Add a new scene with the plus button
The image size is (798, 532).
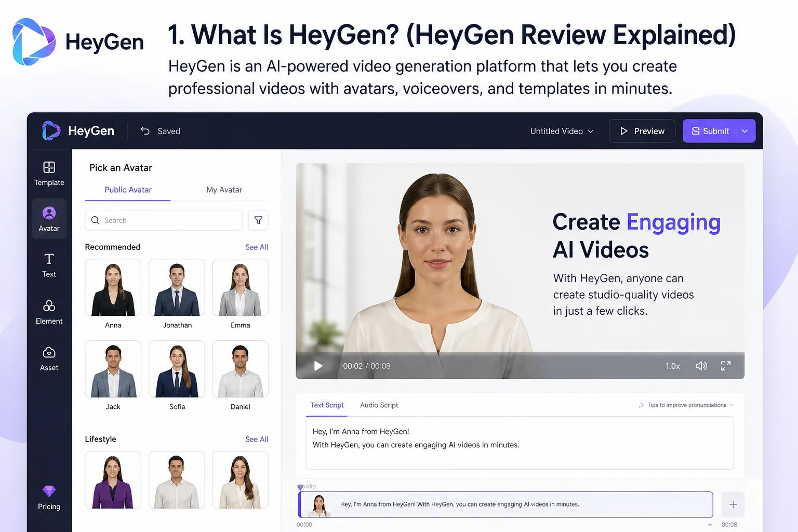[733, 504]
